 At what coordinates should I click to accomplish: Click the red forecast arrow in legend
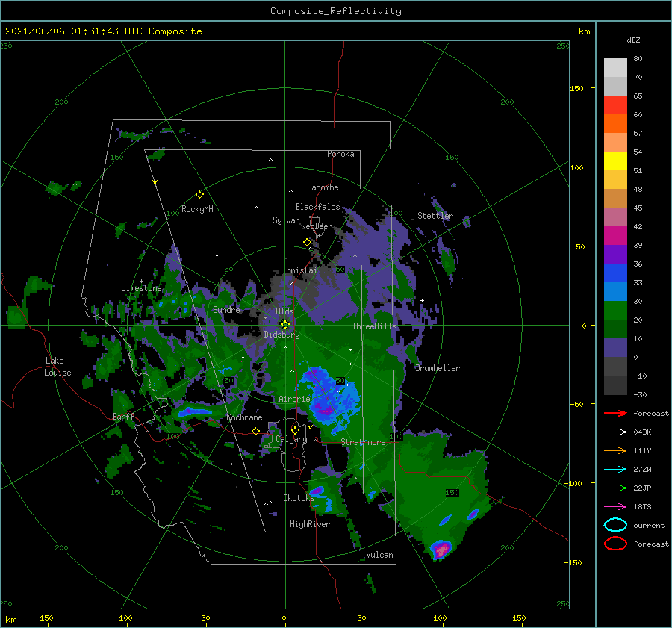click(x=615, y=413)
